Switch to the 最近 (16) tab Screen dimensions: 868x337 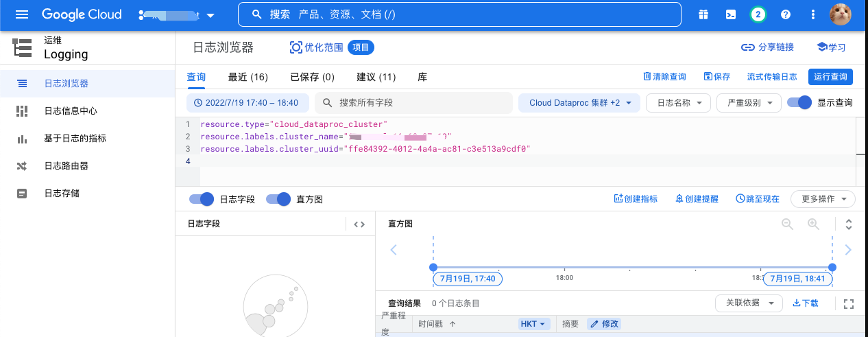tap(248, 77)
